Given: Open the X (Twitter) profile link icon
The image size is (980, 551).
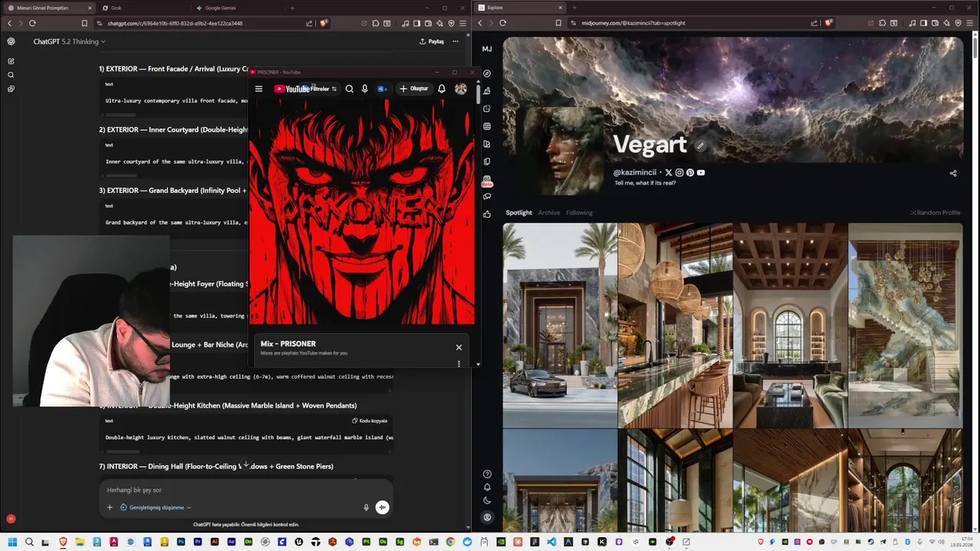Looking at the screenshot, I should [668, 173].
